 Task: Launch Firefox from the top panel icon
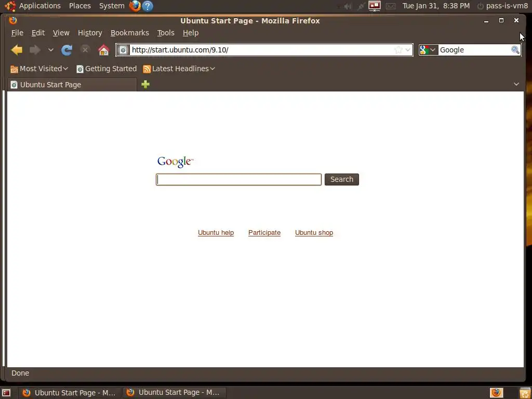(x=135, y=6)
